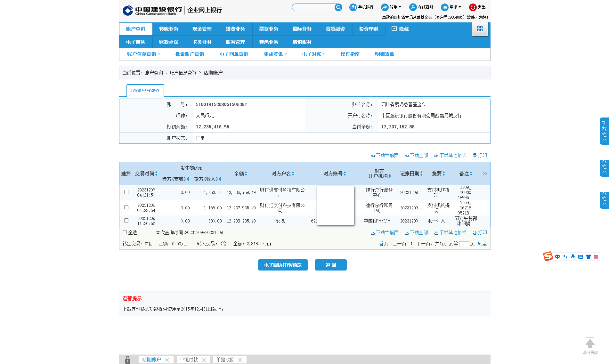
Task: Open the 批量账户查询 link
Action: (190, 54)
